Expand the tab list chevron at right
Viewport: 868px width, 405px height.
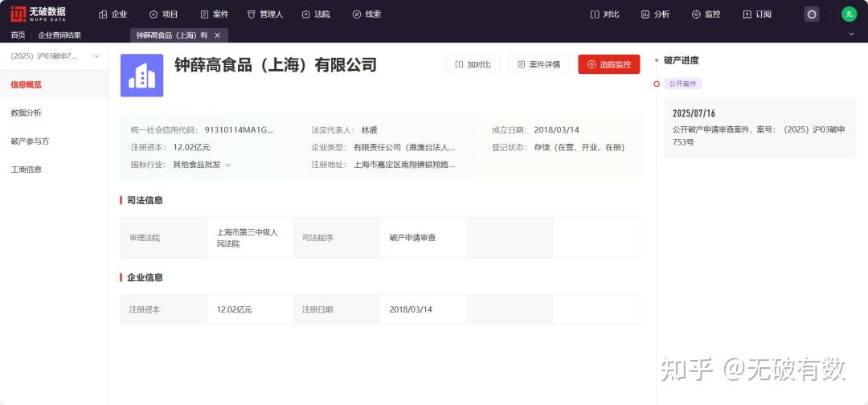coord(851,35)
